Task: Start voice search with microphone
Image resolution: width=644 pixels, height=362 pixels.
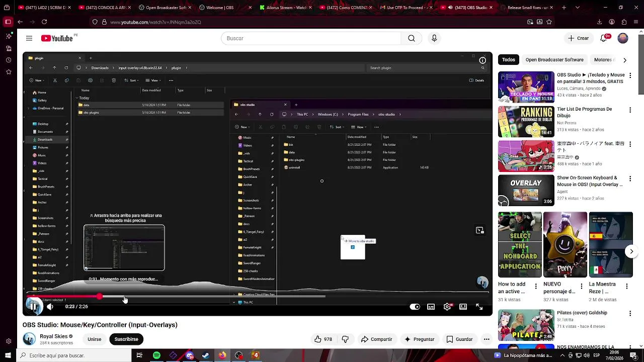Action: pos(434,38)
